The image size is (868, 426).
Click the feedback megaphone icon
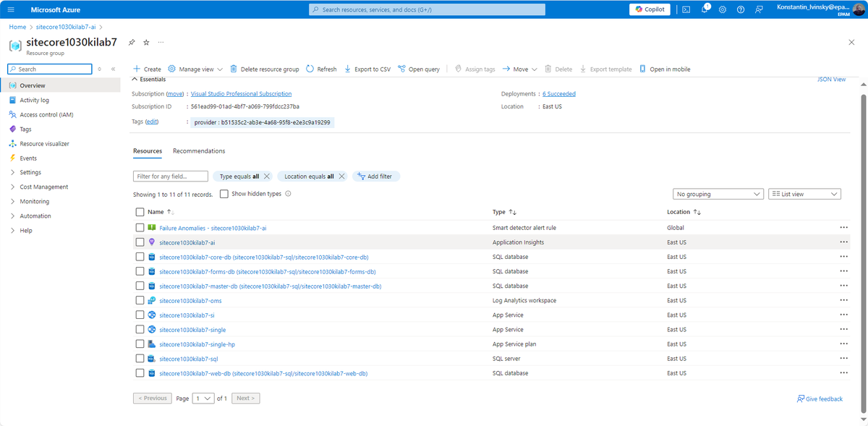coord(757,9)
